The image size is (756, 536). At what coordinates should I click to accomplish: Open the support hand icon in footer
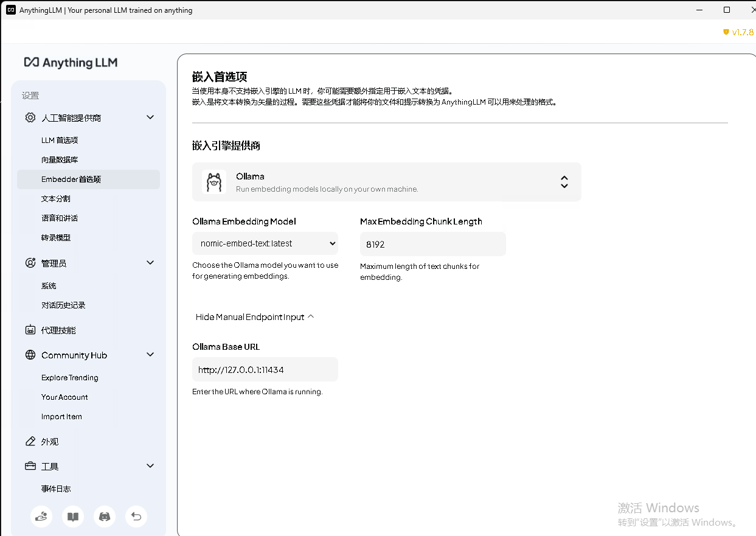pos(41,517)
